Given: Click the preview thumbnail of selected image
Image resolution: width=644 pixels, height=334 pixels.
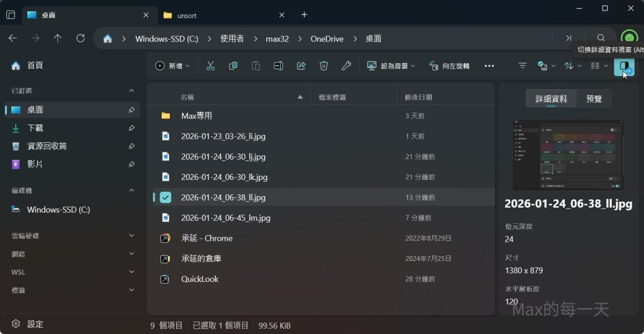Looking at the screenshot, I should 568,155.
